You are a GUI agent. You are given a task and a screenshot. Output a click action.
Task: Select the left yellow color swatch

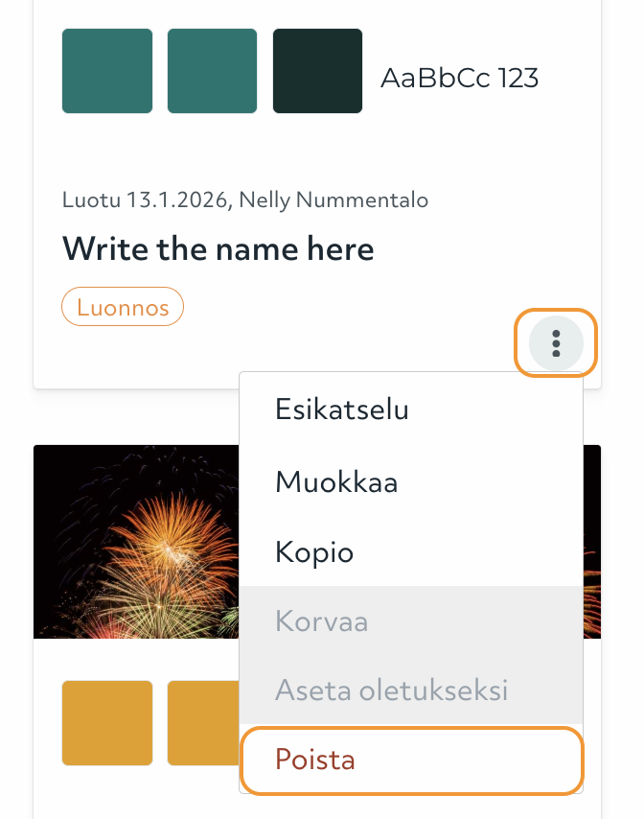pyautogui.click(x=106, y=722)
